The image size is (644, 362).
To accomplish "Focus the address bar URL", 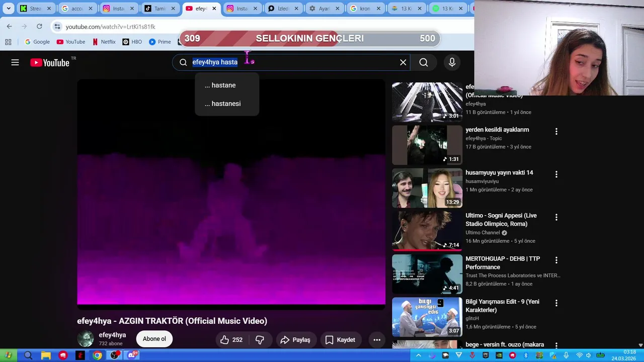I will tap(110, 27).
